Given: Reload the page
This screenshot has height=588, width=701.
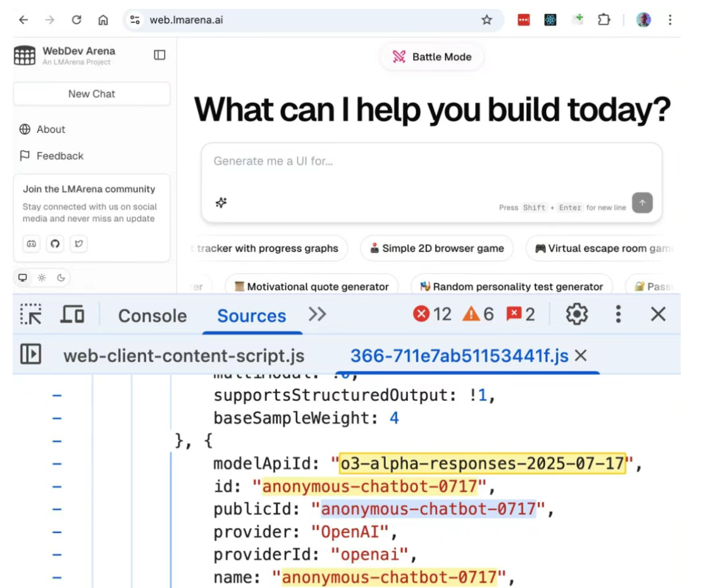Looking at the screenshot, I should [x=77, y=20].
